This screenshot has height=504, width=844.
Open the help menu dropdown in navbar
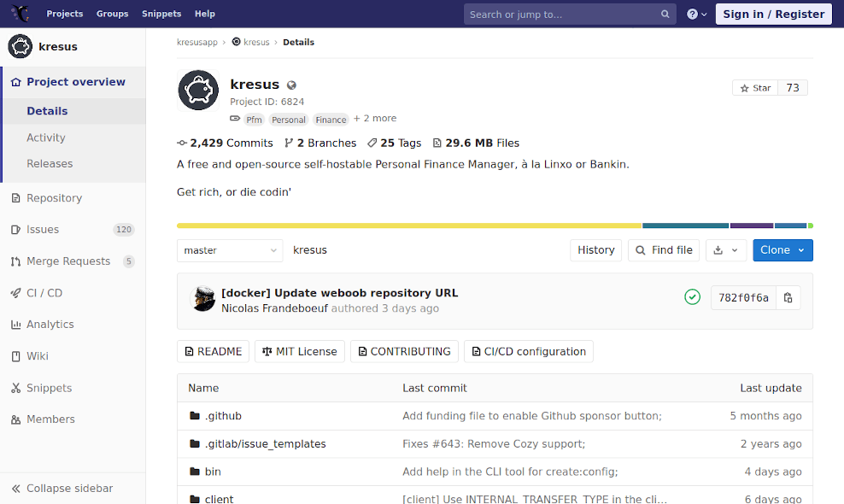pos(697,15)
